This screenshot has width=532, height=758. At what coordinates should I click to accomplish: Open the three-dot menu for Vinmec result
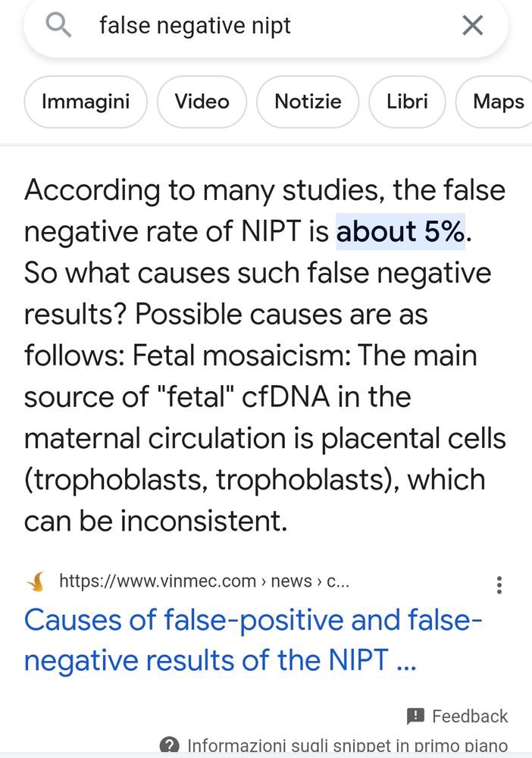tap(499, 584)
